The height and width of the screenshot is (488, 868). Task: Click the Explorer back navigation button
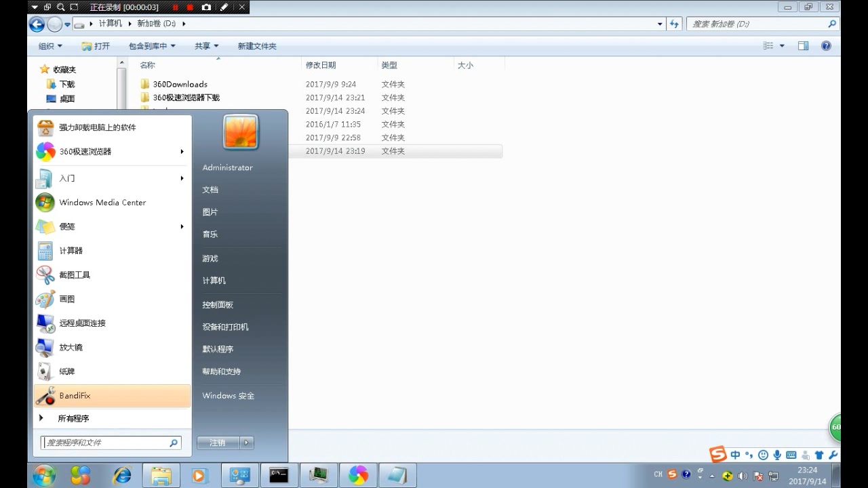[x=37, y=24]
